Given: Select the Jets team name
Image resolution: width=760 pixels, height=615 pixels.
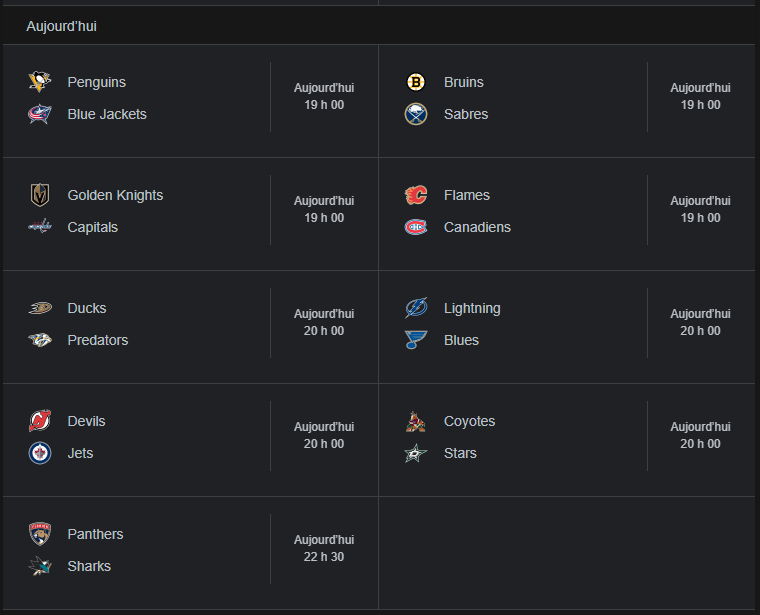Looking at the screenshot, I should click(x=80, y=453).
